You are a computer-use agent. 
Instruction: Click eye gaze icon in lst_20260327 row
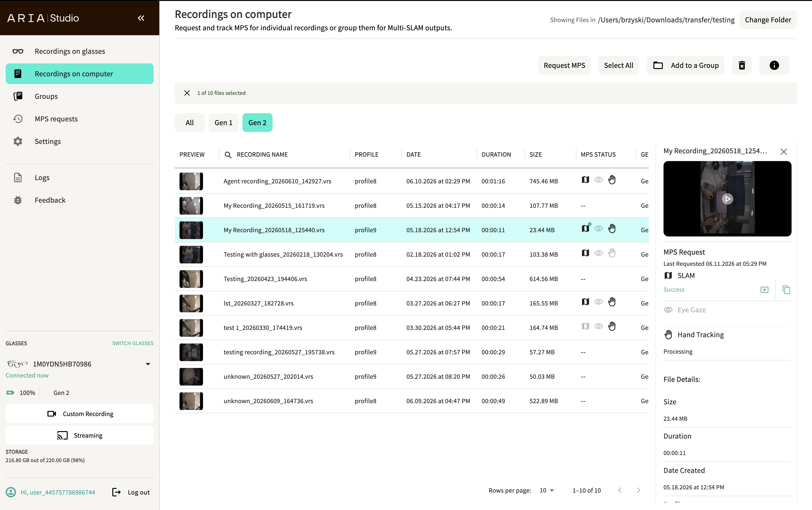click(x=599, y=302)
